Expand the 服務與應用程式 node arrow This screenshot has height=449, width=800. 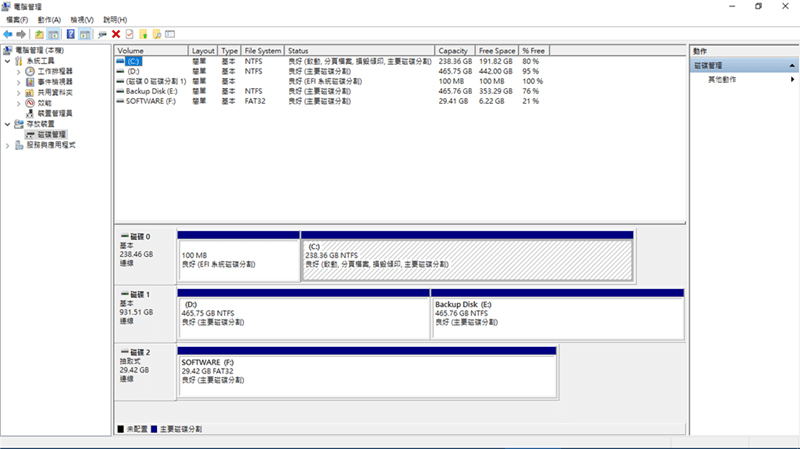8,145
